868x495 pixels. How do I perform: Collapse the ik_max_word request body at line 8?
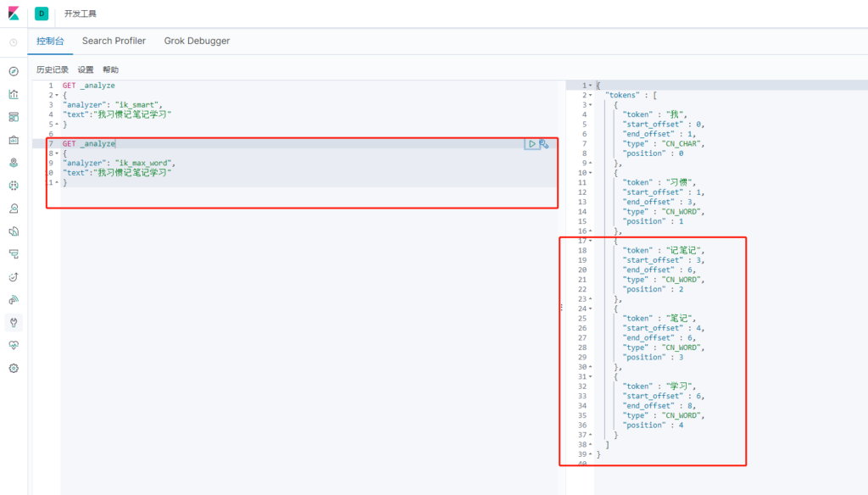coord(57,153)
